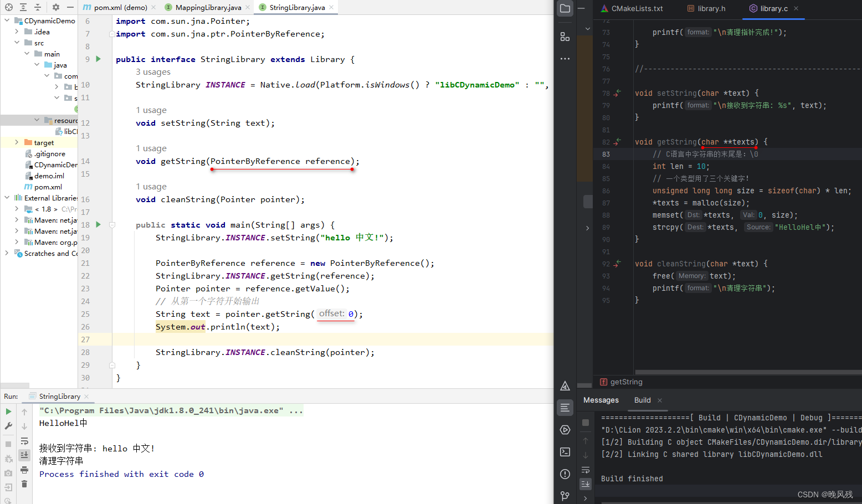Open pom.xml in project tree
The width and height of the screenshot is (862, 504).
48,187
